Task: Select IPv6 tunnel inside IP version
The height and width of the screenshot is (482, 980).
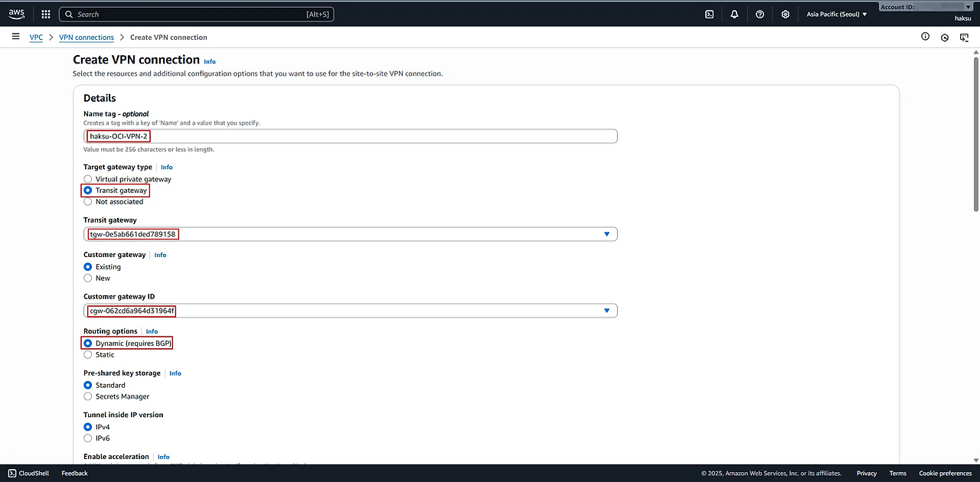Action: [x=88, y=438]
